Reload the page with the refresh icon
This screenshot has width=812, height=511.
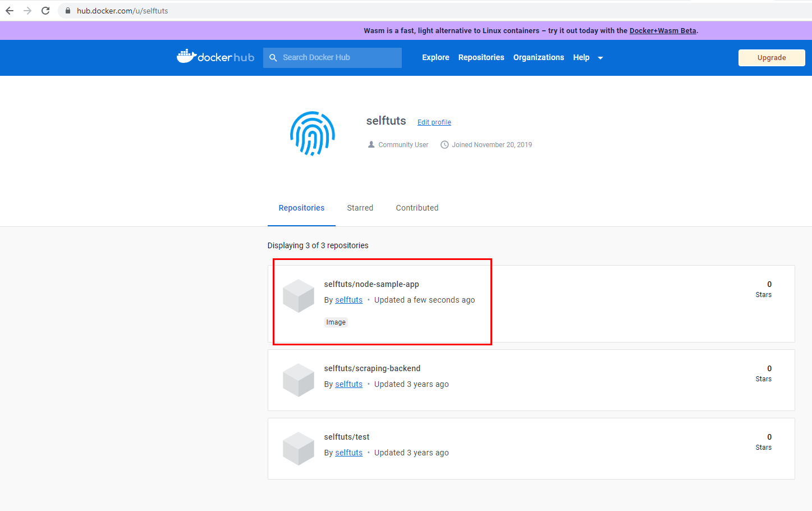pyautogui.click(x=45, y=11)
